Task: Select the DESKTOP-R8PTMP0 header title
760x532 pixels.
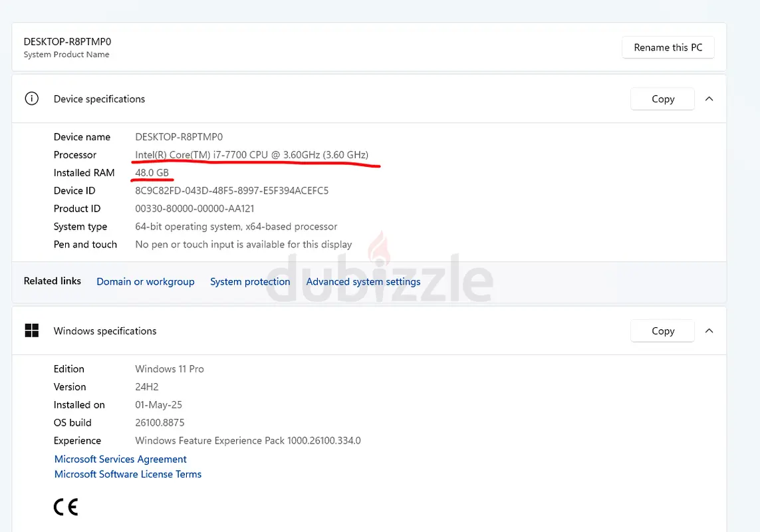Action: point(67,42)
